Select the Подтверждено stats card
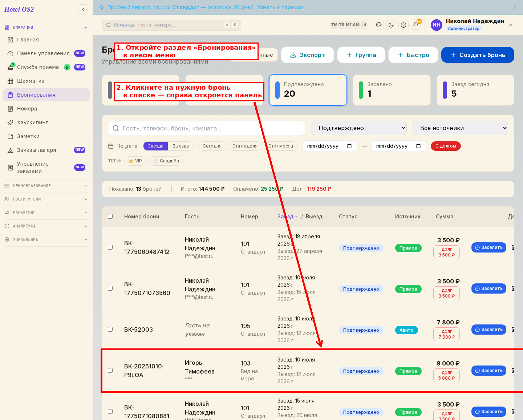The image size is (523, 420). point(308,90)
